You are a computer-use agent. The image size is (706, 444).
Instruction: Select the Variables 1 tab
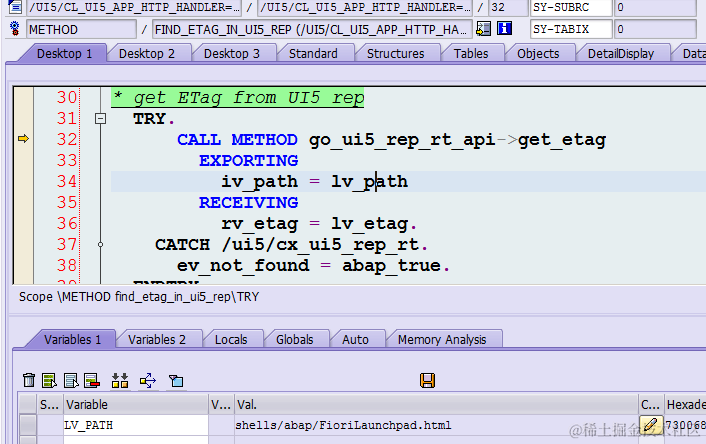(72, 339)
